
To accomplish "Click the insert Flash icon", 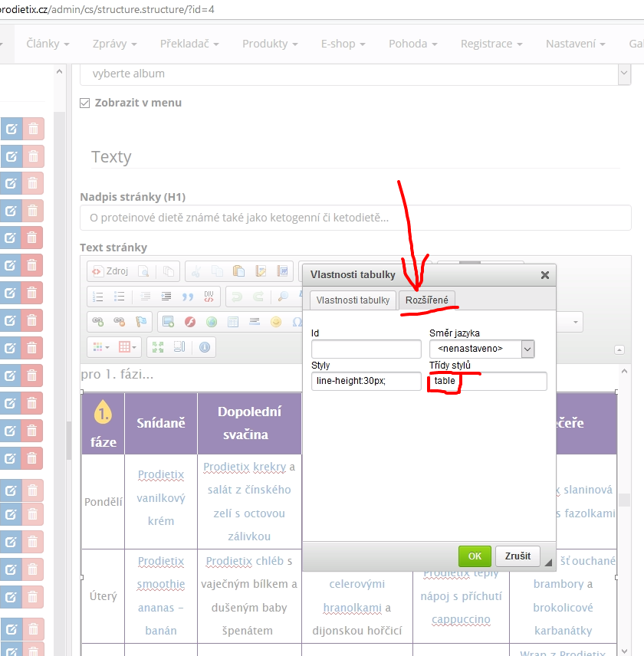I will point(190,322).
